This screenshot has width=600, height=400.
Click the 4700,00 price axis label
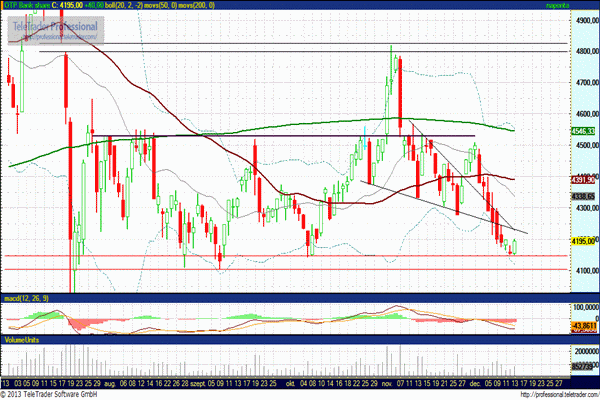coord(587,83)
